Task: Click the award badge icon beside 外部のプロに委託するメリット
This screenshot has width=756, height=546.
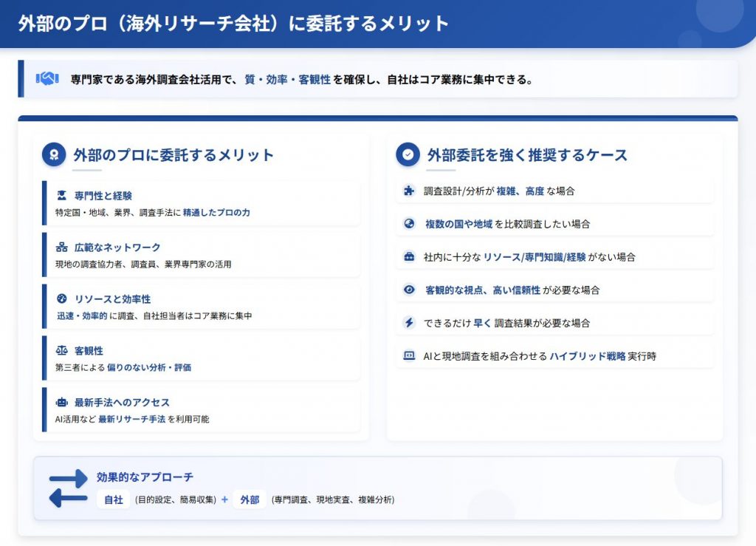Action: 54,154
